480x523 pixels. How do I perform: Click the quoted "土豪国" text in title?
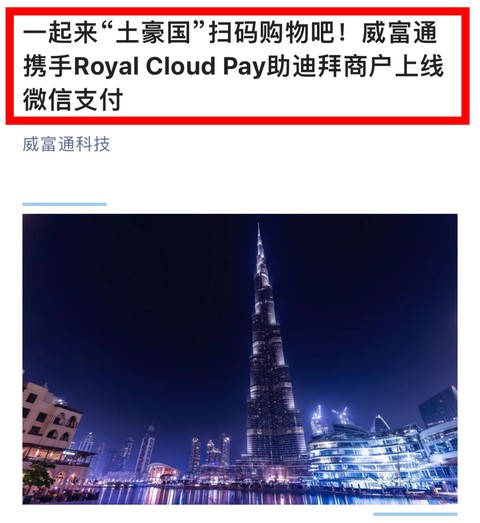153,33
